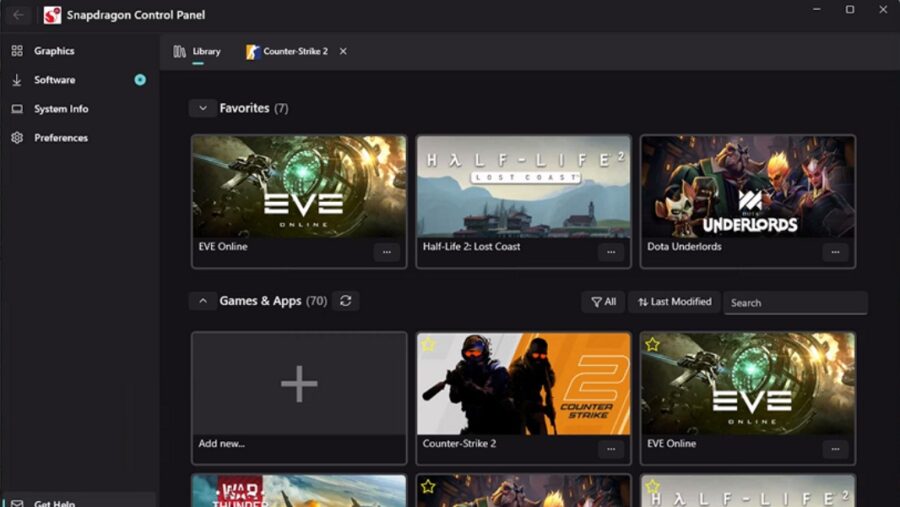Open more options for Dota Underlords
Viewport: 900px width, 507px height.
coord(835,252)
